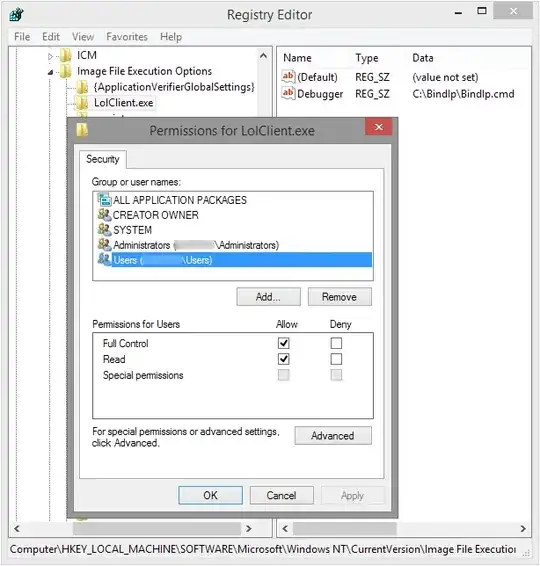Screen dimensions: 540x566
Task: Expand the ICM tree node arrow
Action: [51, 56]
